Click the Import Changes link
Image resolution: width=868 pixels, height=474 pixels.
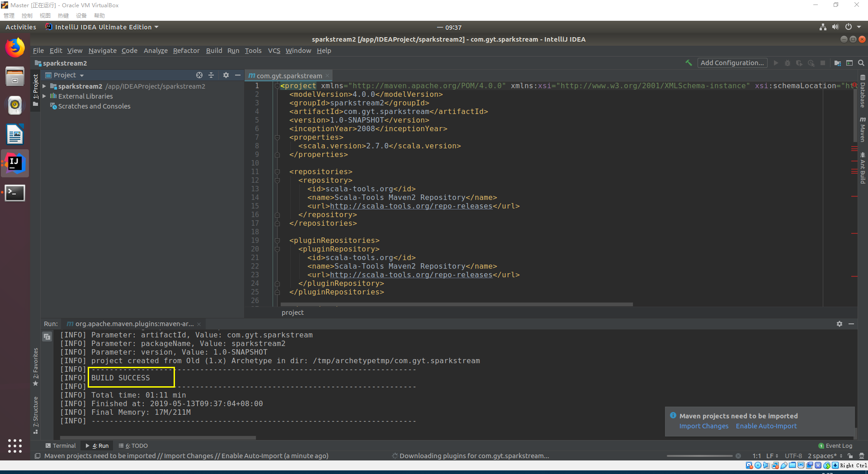tap(704, 426)
